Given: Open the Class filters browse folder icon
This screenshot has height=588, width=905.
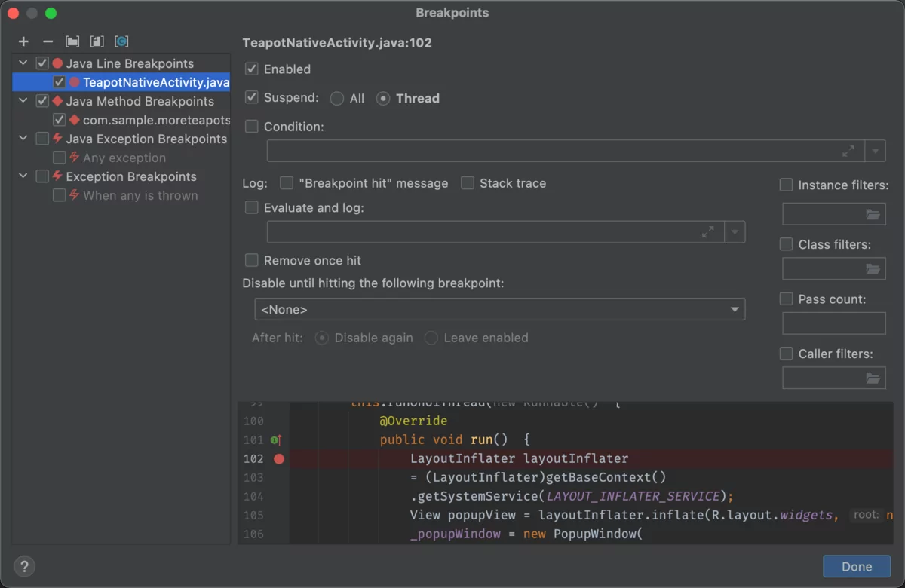Looking at the screenshot, I should tap(873, 268).
